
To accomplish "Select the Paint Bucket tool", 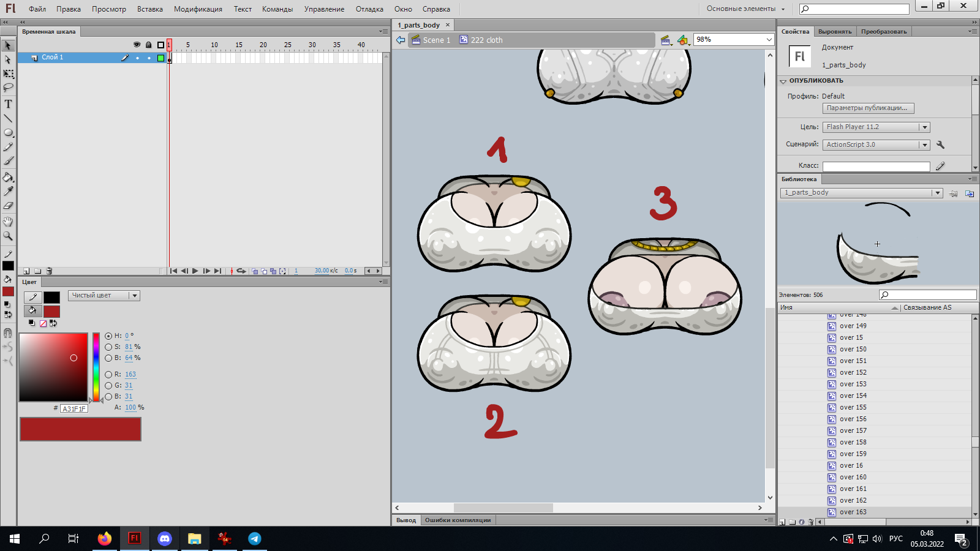I will [8, 178].
